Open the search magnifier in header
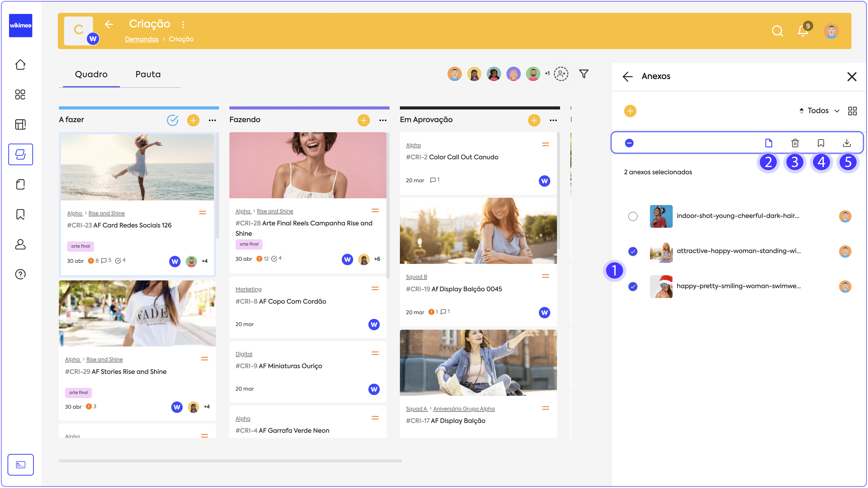This screenshot has height=488, width=868. [x=777, y=31]
